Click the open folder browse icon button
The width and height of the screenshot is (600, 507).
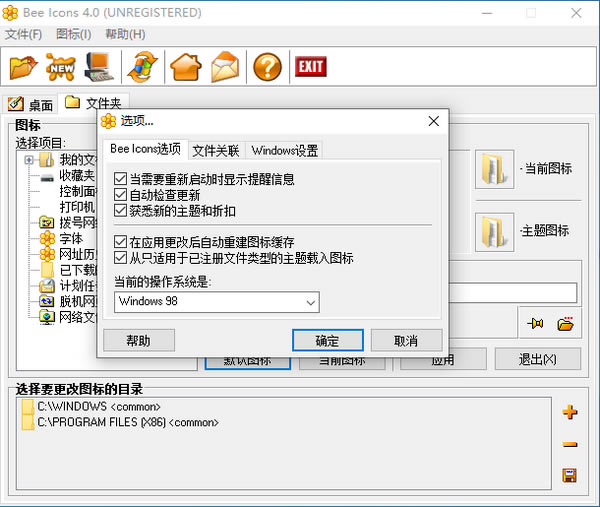tap(565, 324)
